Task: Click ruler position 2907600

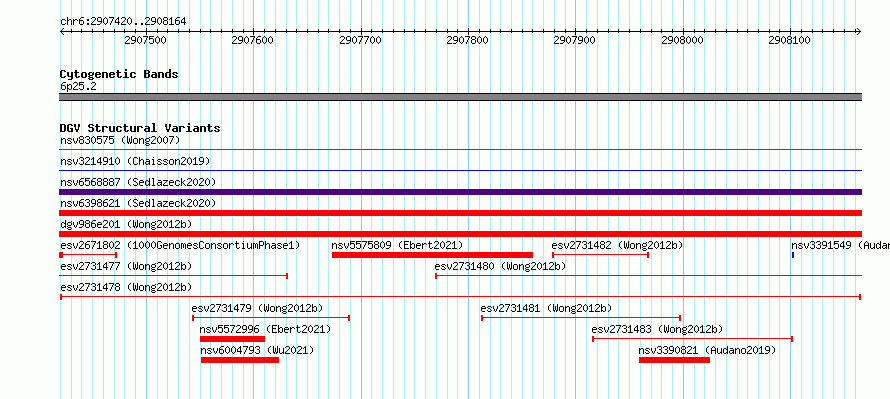Action: click(253, 40)
